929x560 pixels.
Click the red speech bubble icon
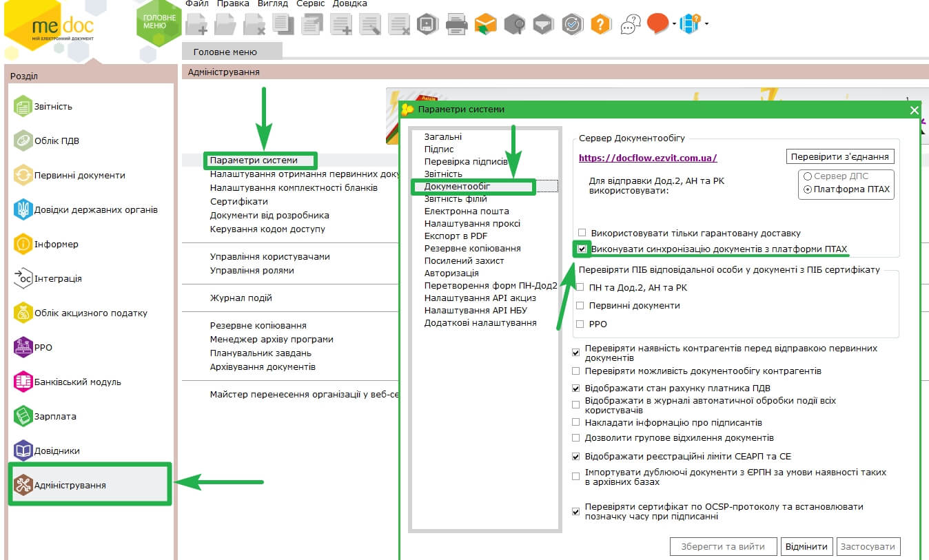click(658, 23)
